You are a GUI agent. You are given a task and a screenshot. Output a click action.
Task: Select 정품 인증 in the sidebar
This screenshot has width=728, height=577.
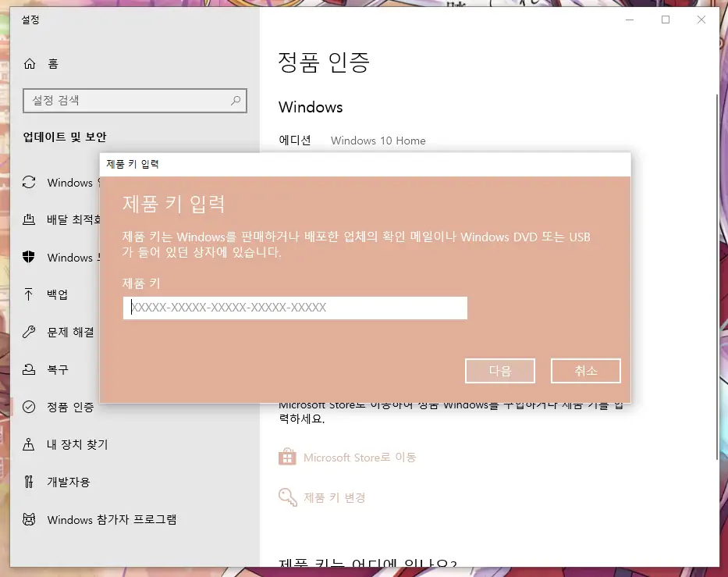70,407
